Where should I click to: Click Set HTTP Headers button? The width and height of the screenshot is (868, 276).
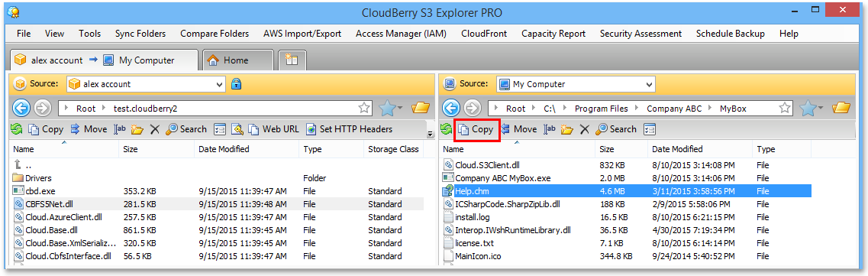tap(350, 129)
